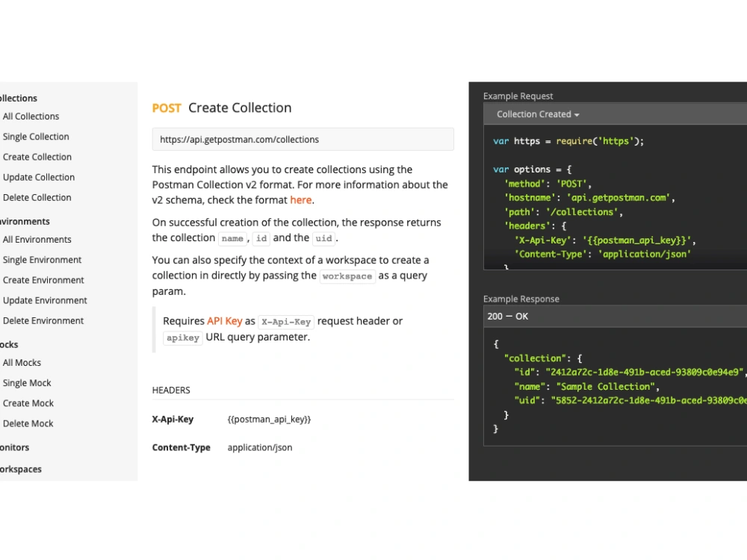This screenshot has height=560, width=747.
Task: Click the 200 — OK status bar
Action: pos(615,317)
